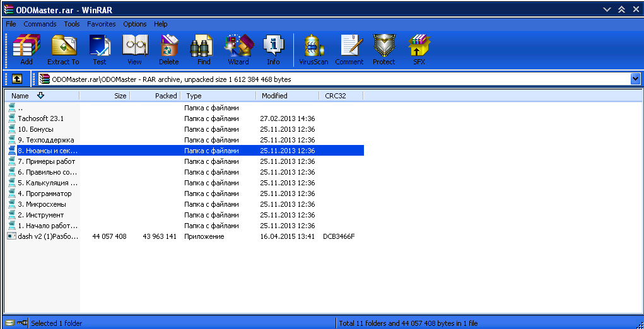
Task: Open the Commands menu
Action: coord(40,24)
